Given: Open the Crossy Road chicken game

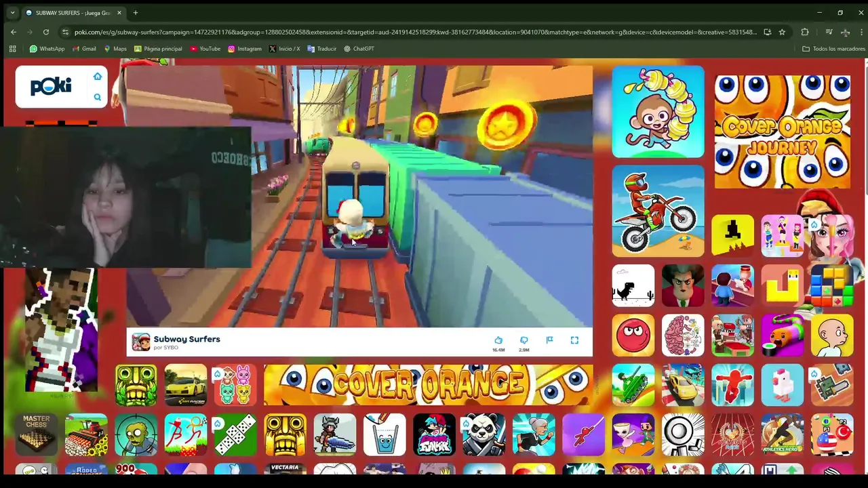Looking at the screenshot, I should [x=783, y=385].
